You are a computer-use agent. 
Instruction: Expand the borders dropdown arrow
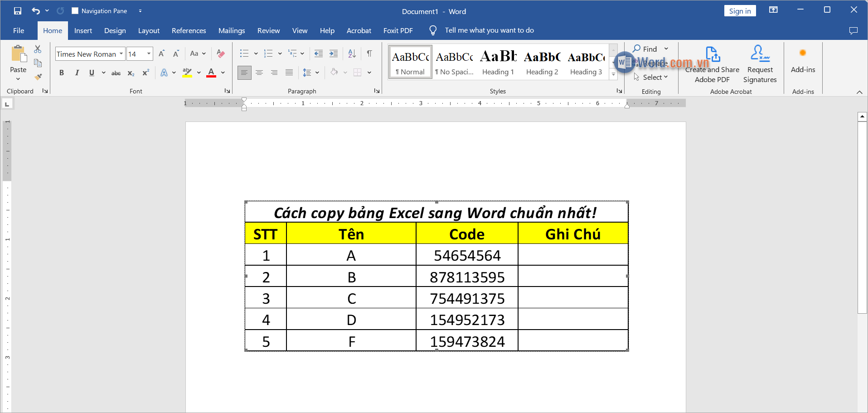tap(369, 73)
